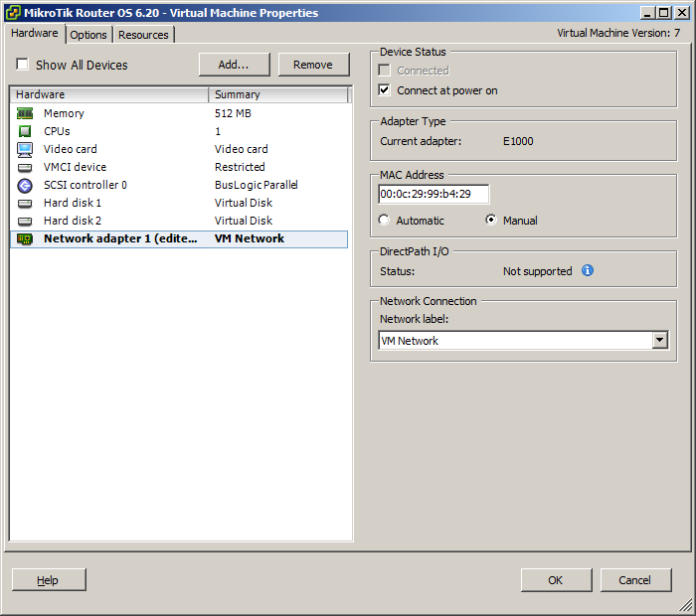Select the Automatic MAC address option
This screenshot has height=616, width=696.
tap(384, 220)
